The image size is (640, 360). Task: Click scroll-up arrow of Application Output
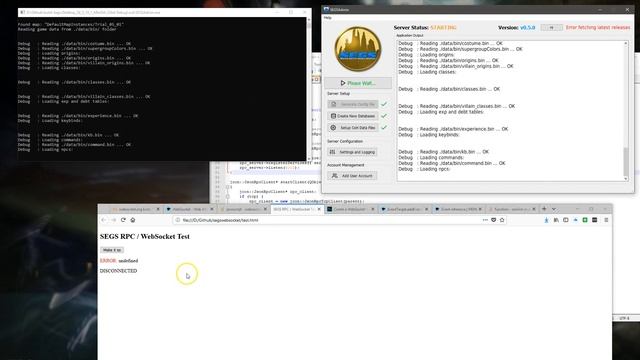point(626,43)
